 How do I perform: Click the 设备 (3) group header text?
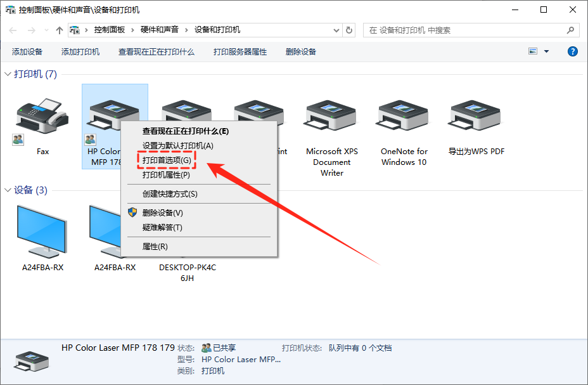tap(30, 190)
